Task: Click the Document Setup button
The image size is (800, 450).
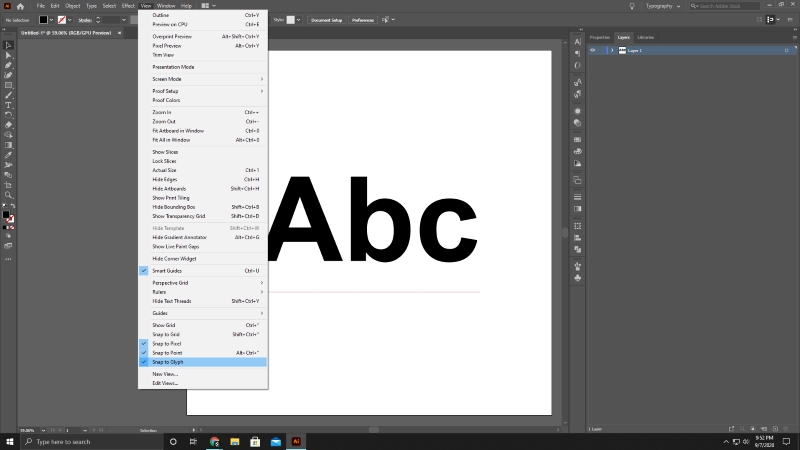Action: coord(325,20)
